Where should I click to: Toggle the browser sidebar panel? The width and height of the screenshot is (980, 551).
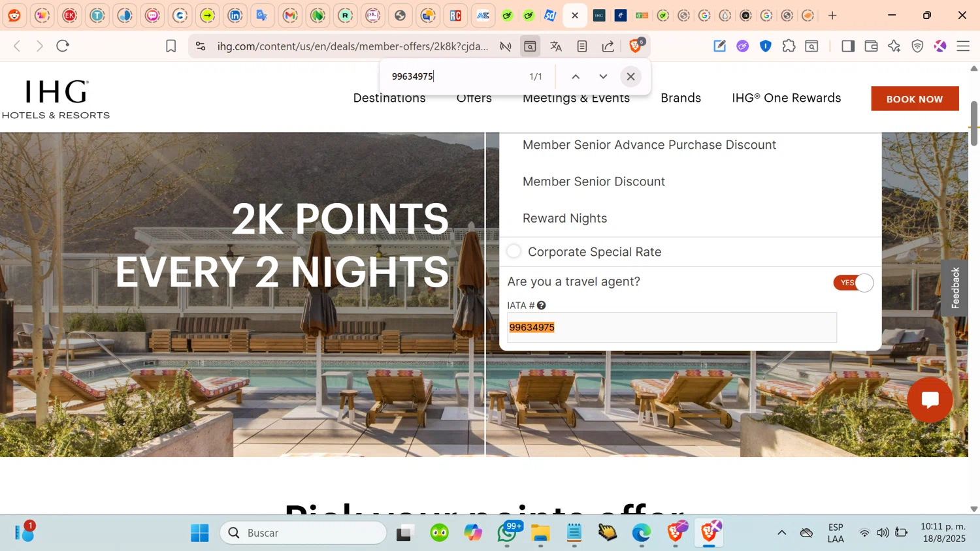[848, 46]
